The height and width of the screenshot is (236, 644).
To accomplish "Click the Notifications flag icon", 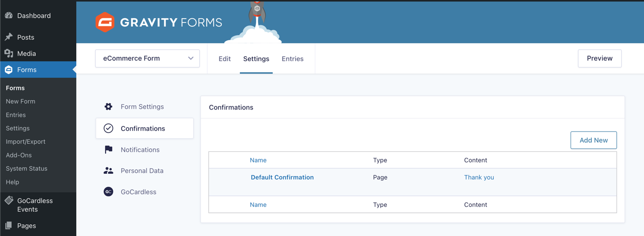I will click(109, 150).
